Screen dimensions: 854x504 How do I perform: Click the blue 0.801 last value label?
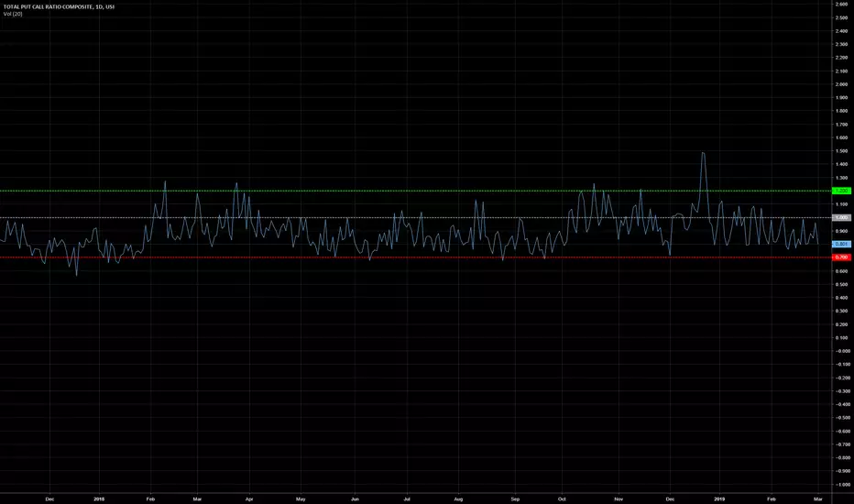841,244
